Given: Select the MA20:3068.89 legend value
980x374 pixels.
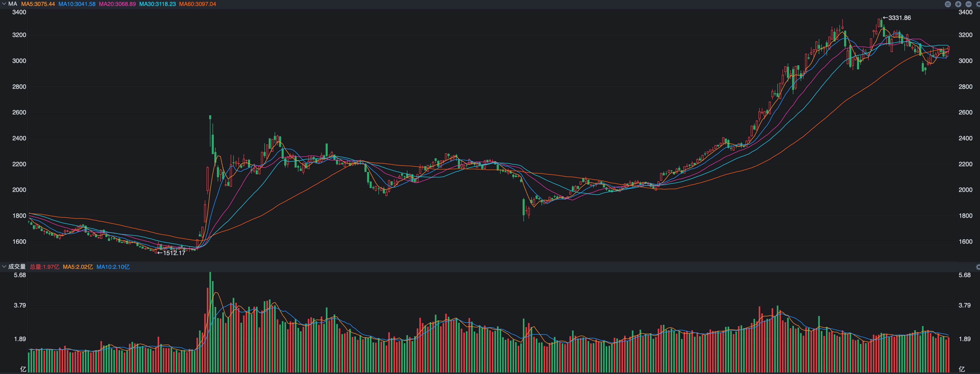Looking at the screenshot, I should pos(117,4).
